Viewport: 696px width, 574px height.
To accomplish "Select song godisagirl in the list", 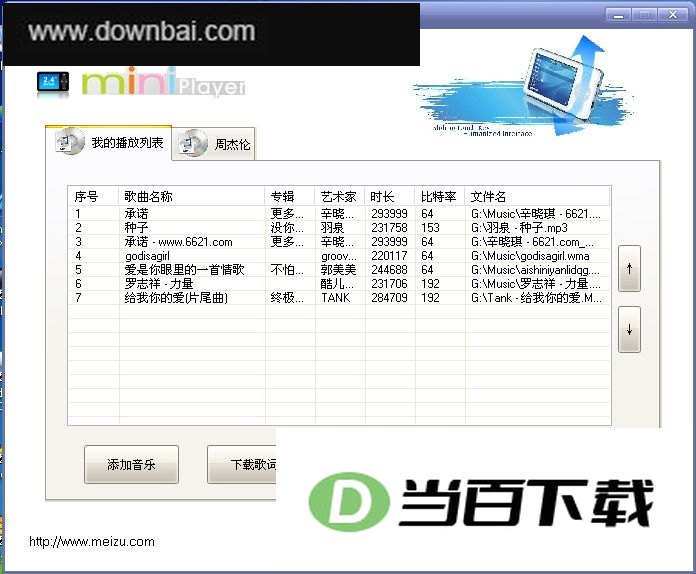I will tap(147, 256).
